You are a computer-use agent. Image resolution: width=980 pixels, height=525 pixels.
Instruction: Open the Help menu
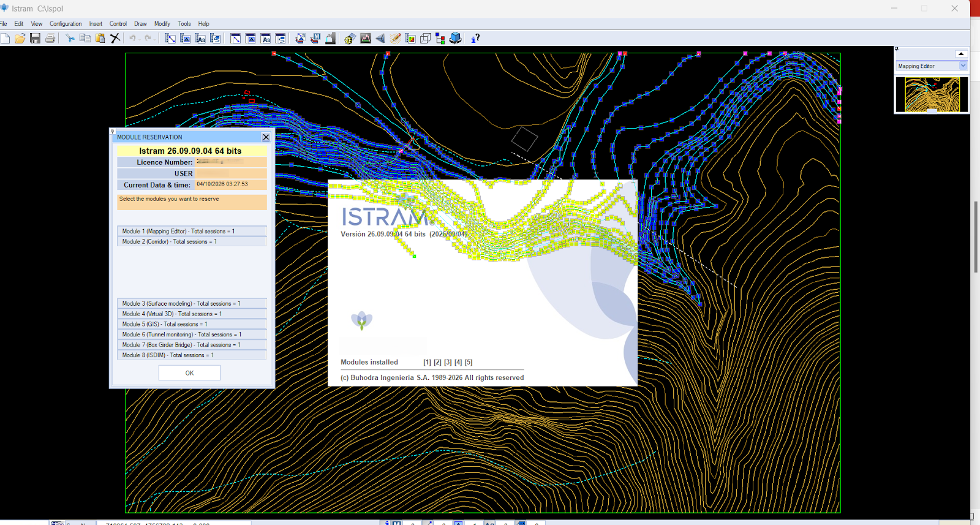204,24
